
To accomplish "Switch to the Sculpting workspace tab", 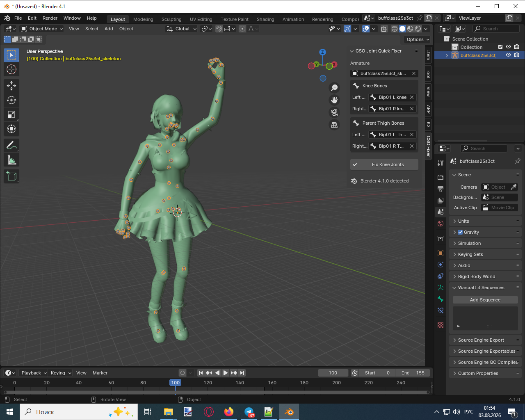I will coord(171,19).
